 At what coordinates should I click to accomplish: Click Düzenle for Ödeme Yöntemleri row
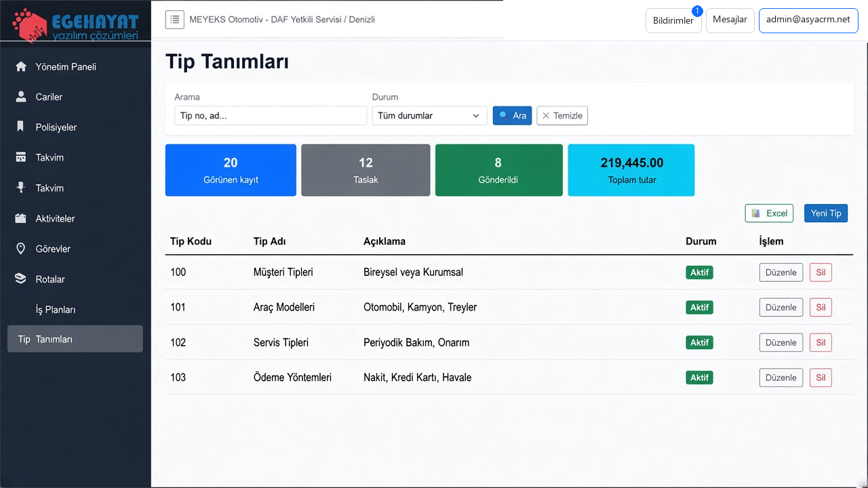(x=781, y=378)
